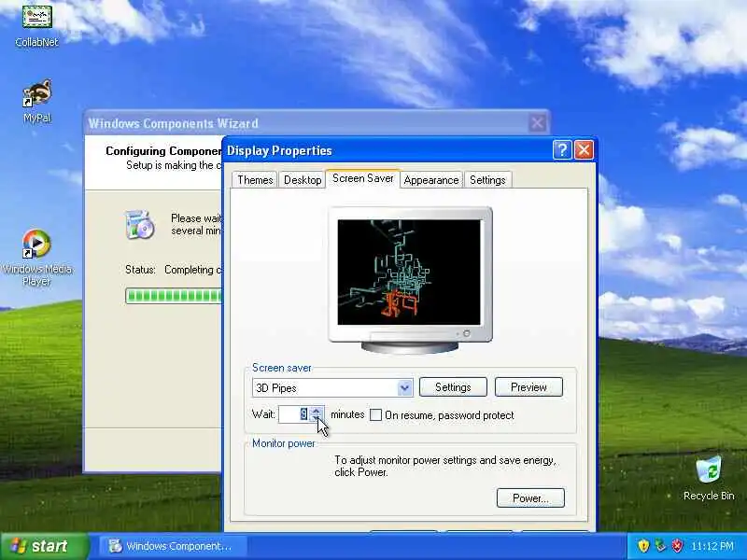Open the Start menu
The height and width of the screenshot is (560, 747).
[44, 546]
